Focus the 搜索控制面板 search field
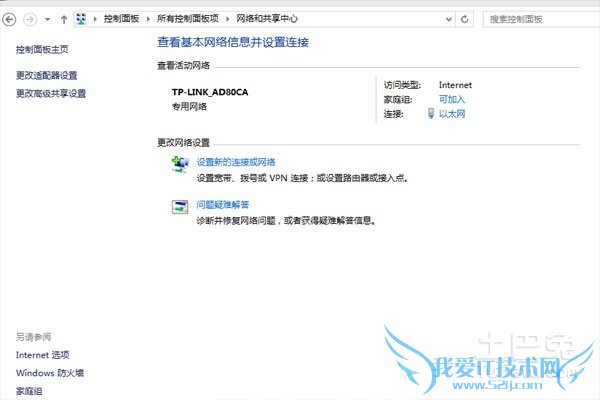 pyautogui.click(x=541, y=19)
